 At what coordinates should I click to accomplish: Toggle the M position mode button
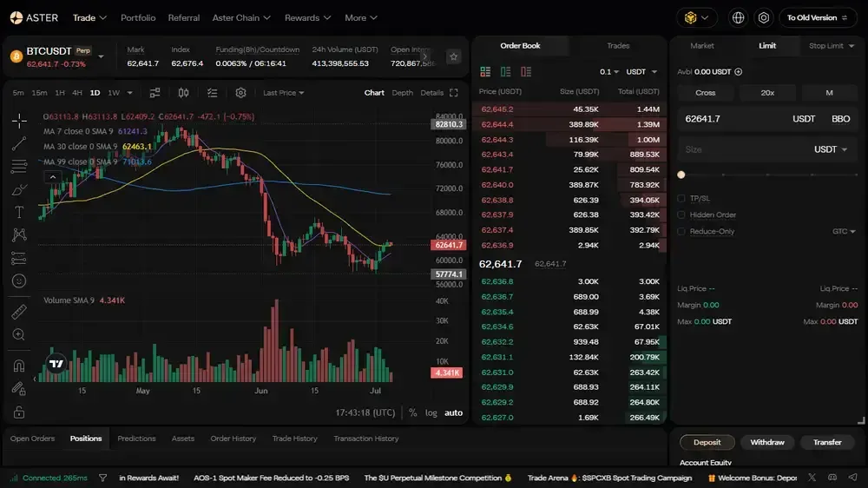pos(829,93)
